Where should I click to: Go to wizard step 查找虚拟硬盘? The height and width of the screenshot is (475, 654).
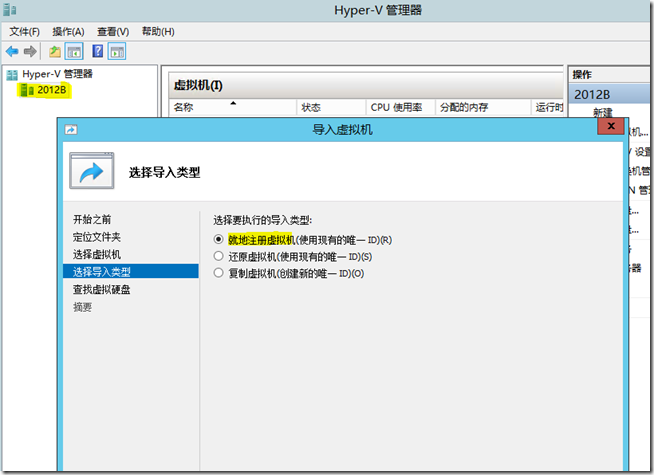(101, 289)
